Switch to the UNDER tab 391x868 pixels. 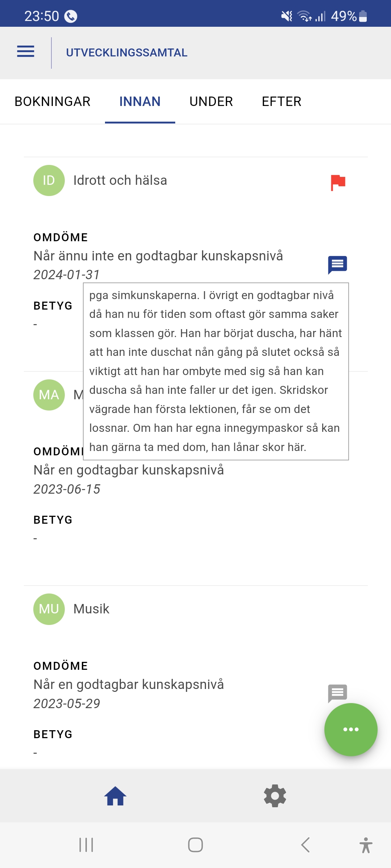[211, 102]
